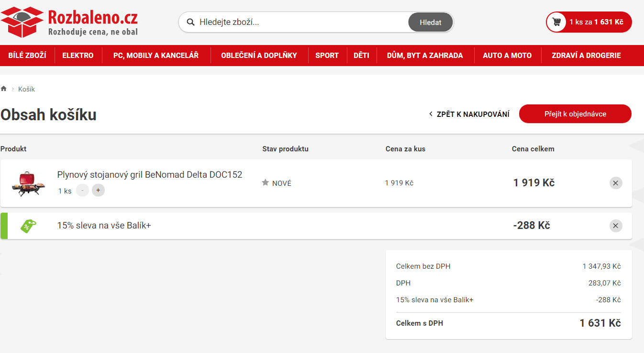
Task: Increase grill quantity with plus button
Action: (x=98, y=190)
